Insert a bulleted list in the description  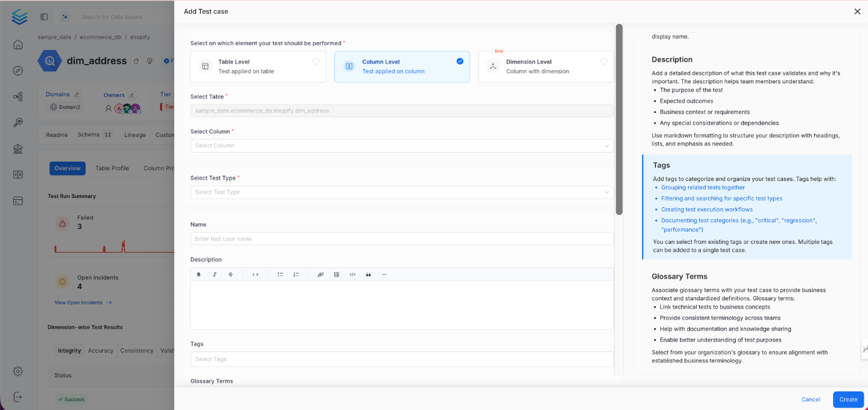click(279, 274)
